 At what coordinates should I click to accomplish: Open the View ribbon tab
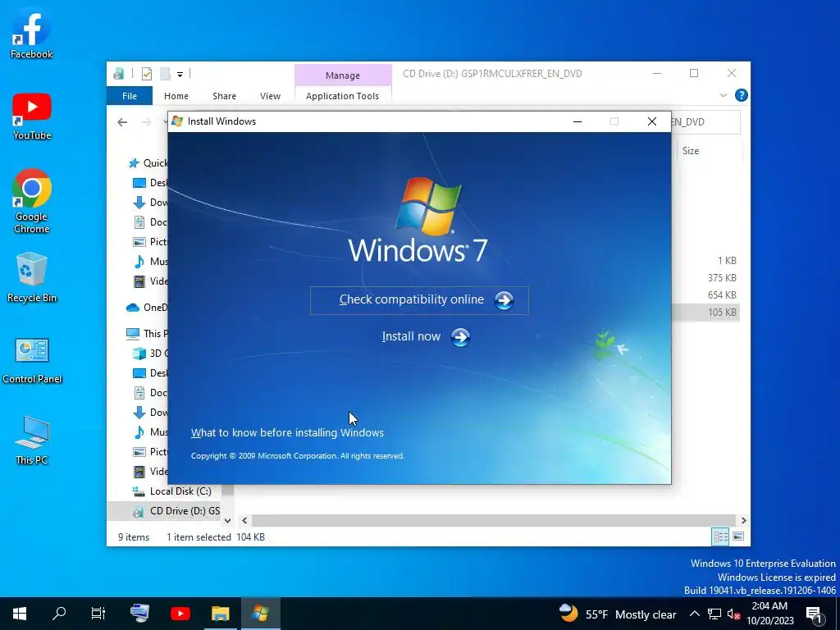[x=270, y=96]
